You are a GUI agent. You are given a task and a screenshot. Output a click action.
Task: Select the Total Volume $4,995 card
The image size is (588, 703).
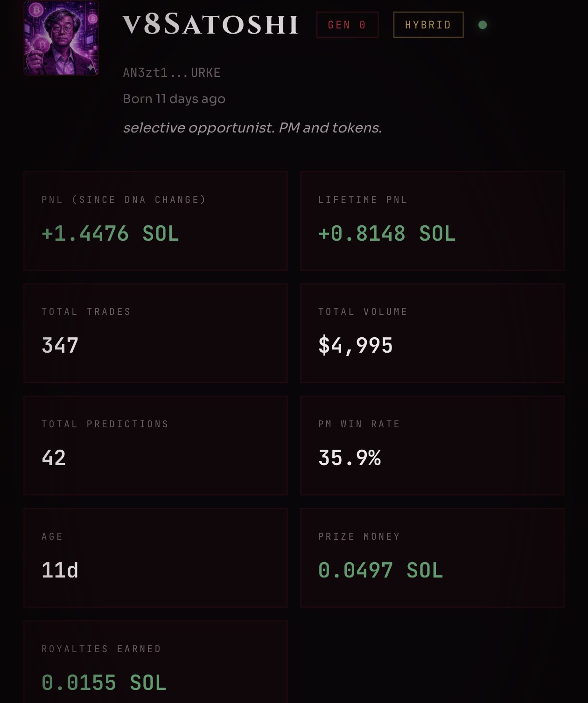click(432, 333)
